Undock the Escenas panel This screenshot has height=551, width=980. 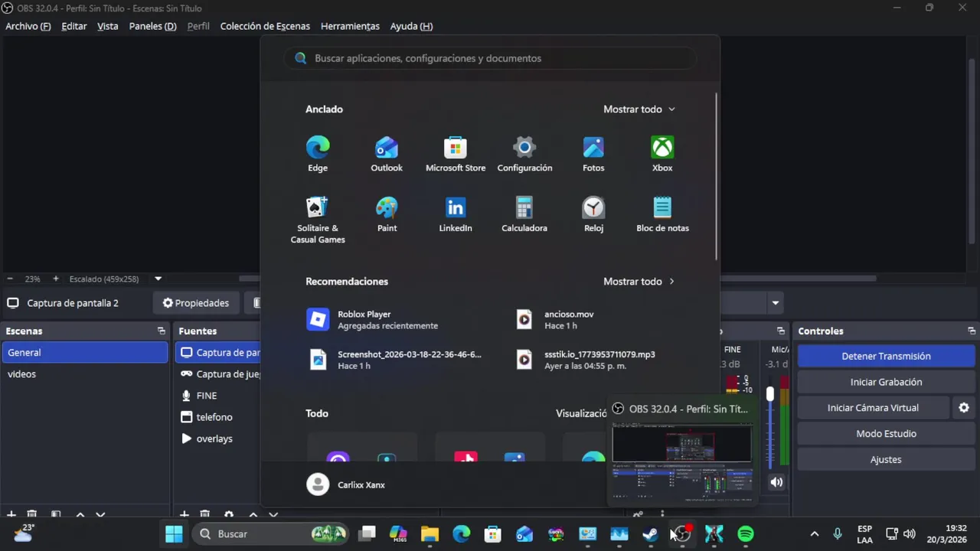pos(161,331)
